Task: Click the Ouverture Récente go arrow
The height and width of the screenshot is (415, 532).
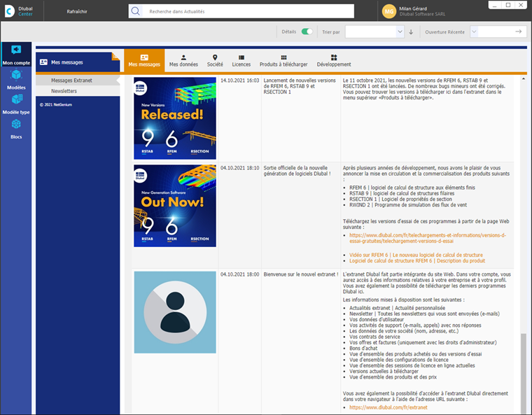Action: (x=519, y=31)
